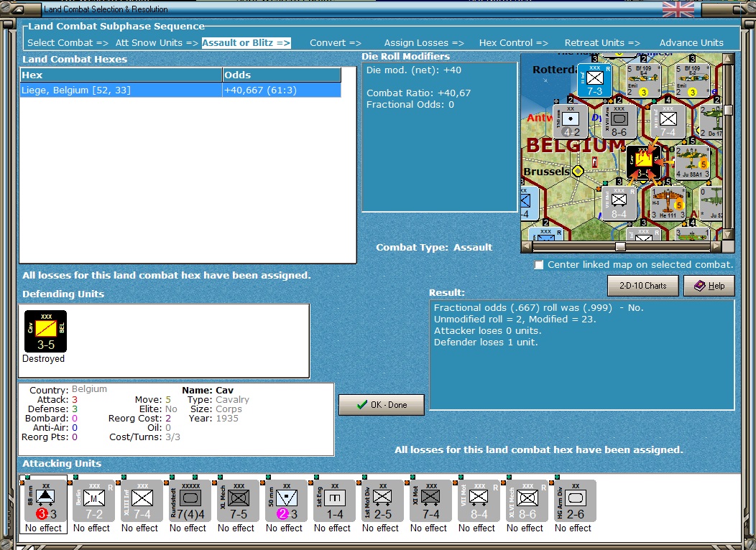756x550 pixels.
Task: Open the Help button
Action: coord(709,286)
